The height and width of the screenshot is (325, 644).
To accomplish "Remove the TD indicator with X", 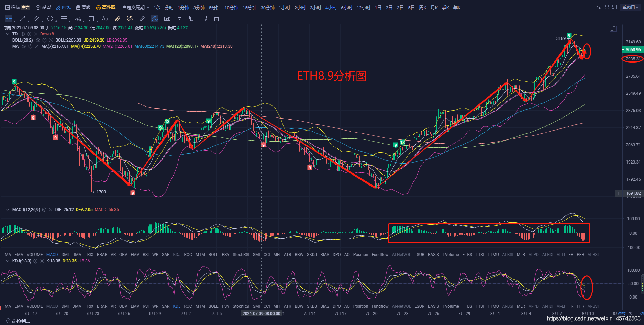I will pos(36,34).
